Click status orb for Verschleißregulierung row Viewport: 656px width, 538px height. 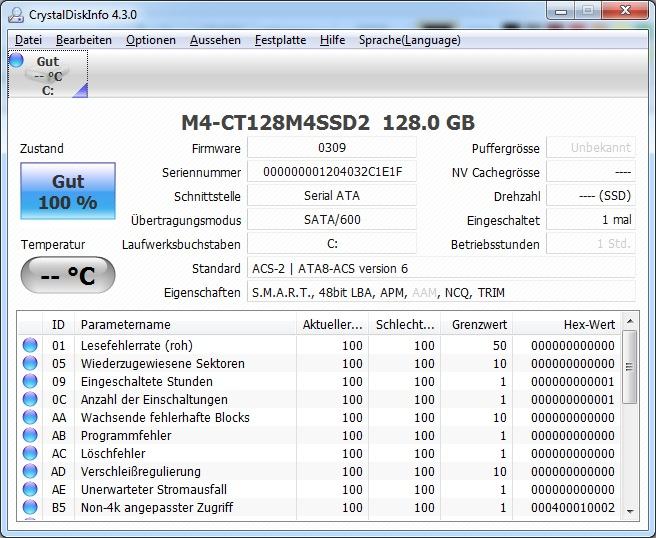tap(30, 471)
